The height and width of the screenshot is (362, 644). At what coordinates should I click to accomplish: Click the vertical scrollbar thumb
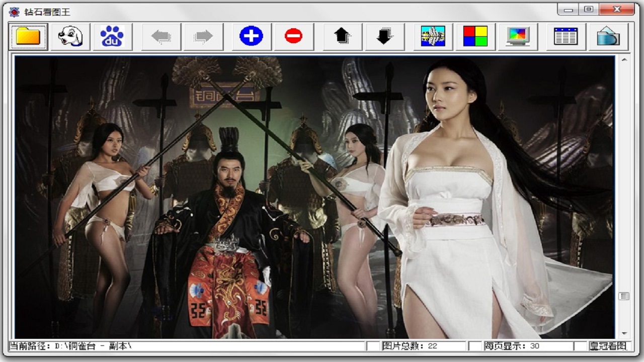click(x=624, y=296)
